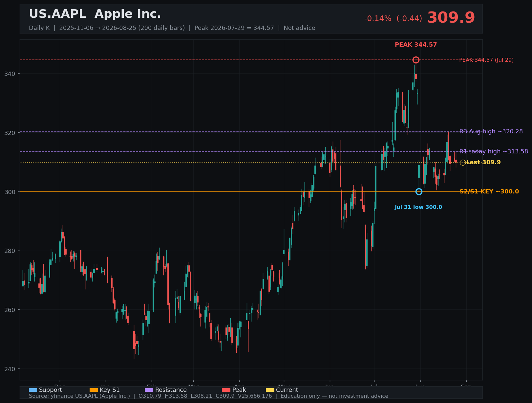Click the 260 y-axis tick label
532x403 pixels.
click(10, 310)
